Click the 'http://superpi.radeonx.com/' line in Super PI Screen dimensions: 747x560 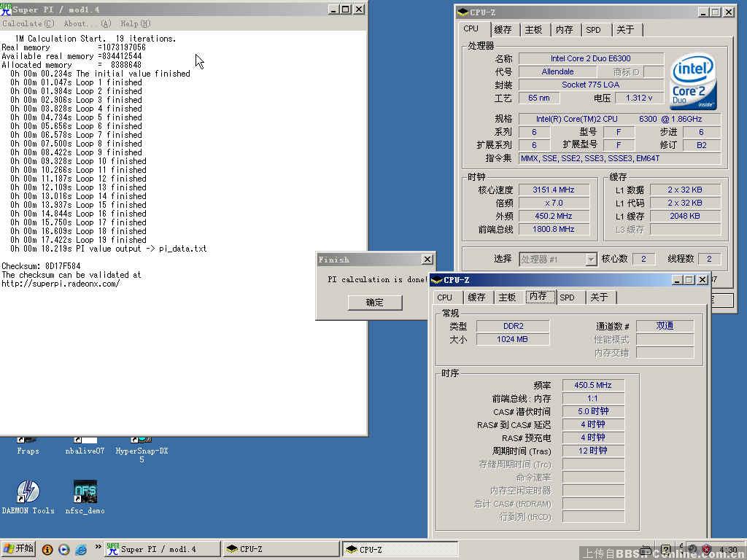[x=61, y=284]
